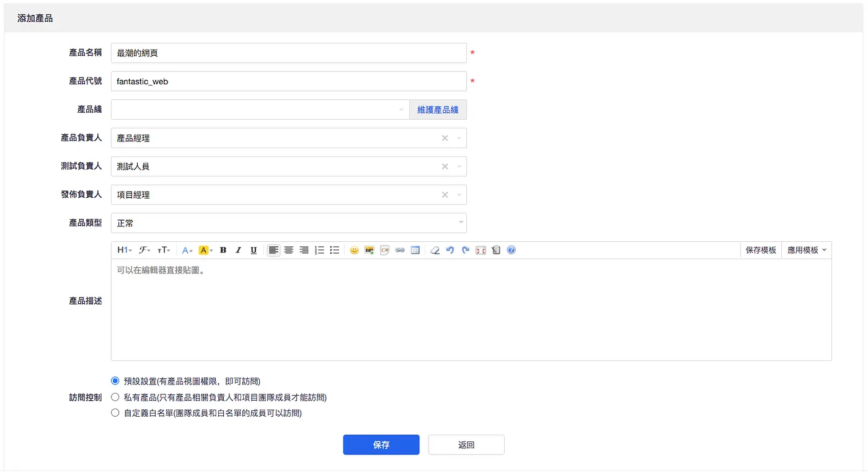This screenshot has width=868, height=475.
Task: Open the text color picker
Action: [187, 251]
